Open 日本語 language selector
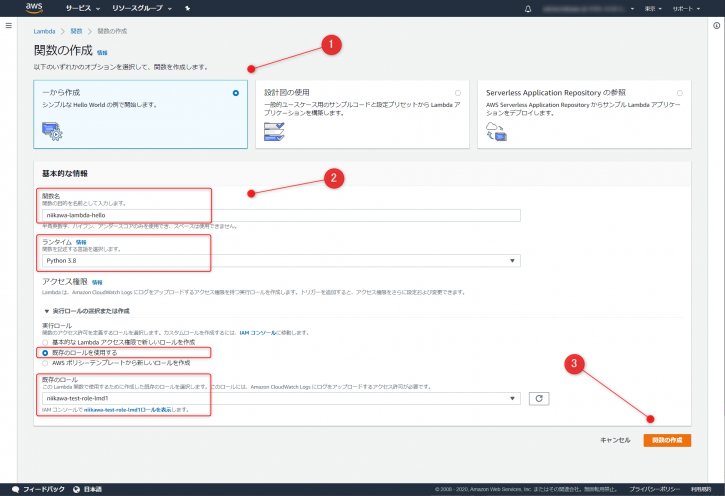This screenshot has width=725, height=496. tap(92, 489)
